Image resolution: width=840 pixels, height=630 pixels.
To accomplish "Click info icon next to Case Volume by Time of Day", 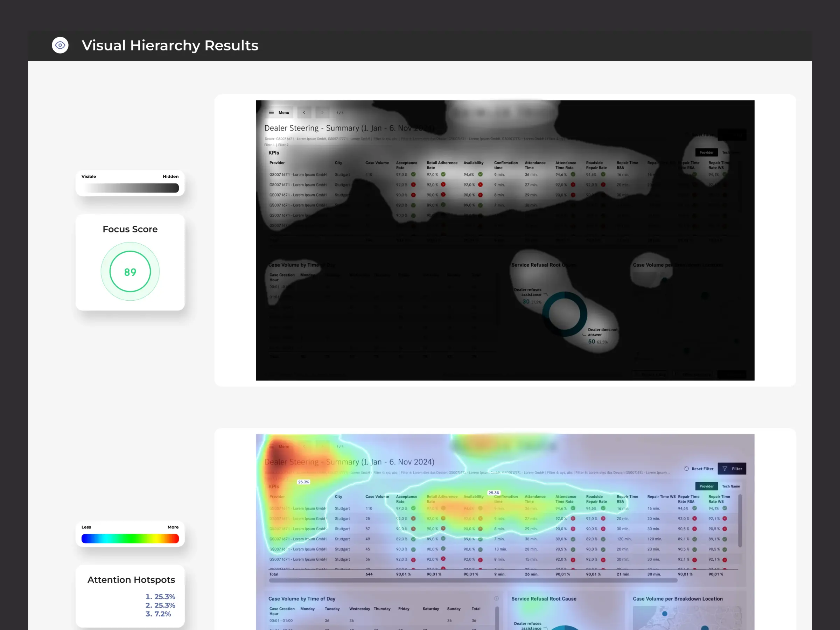I will point(496,598).
